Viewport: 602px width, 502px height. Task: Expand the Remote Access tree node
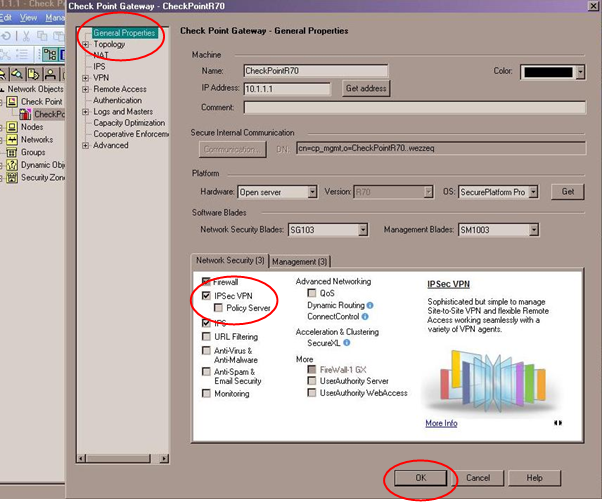pyautogui.click(x=85, y=89)
